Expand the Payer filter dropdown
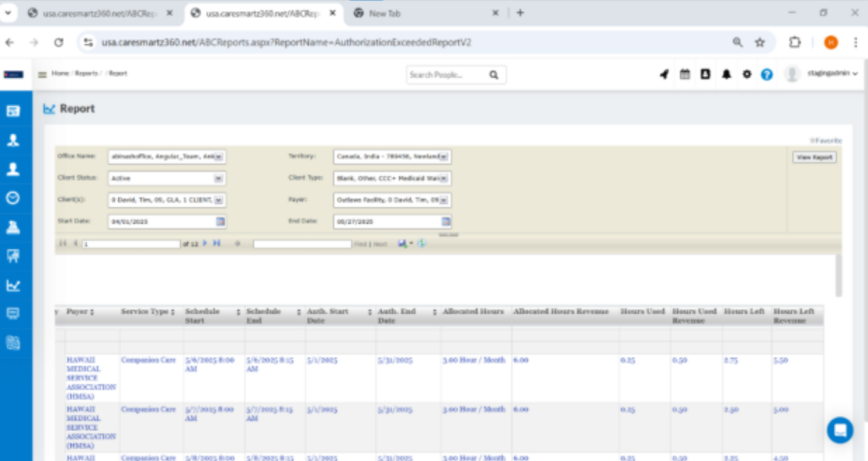 pyautogui.click(x=446, y=200)
